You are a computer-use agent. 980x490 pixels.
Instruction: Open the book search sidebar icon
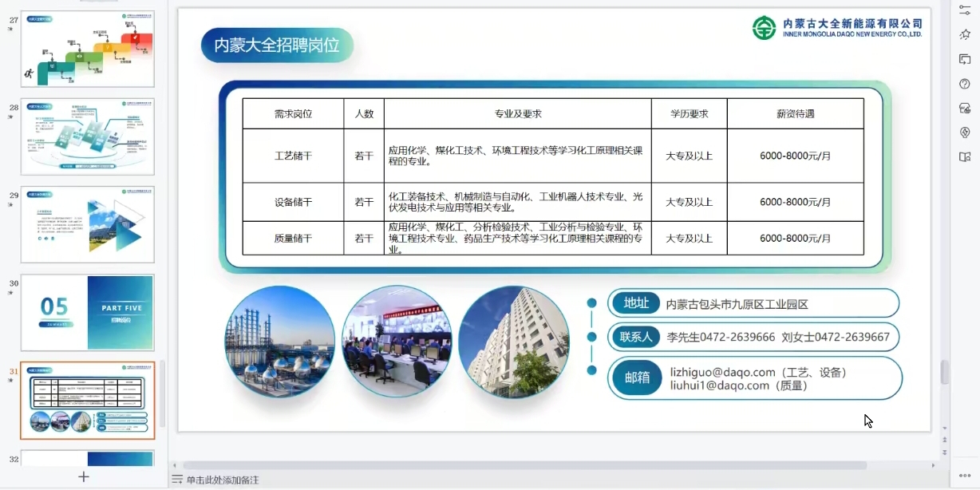[965, 157]
